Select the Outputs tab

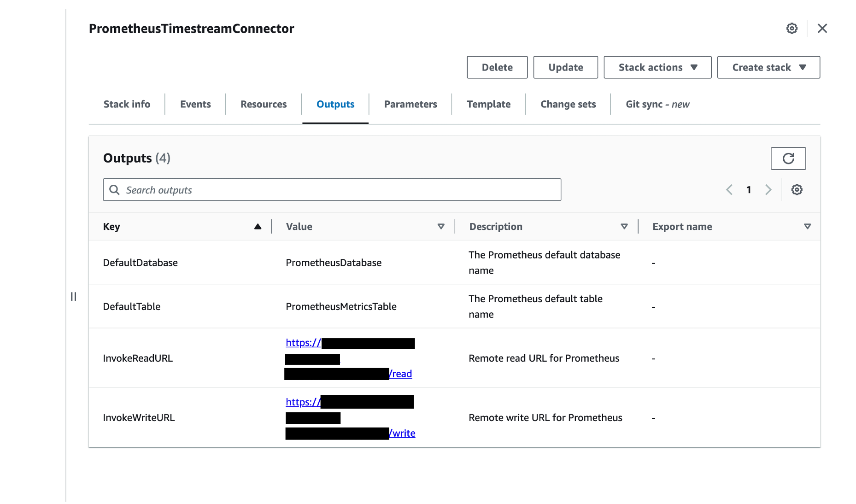coord(335,104)
